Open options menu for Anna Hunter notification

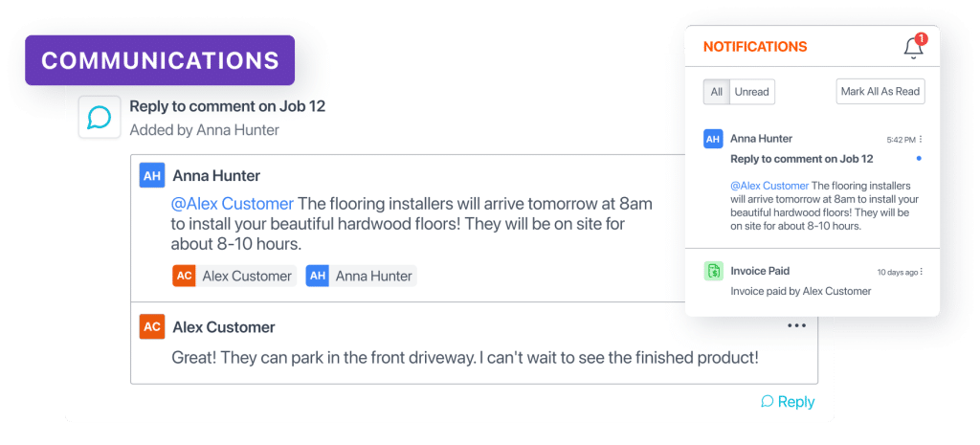[921, 140]
